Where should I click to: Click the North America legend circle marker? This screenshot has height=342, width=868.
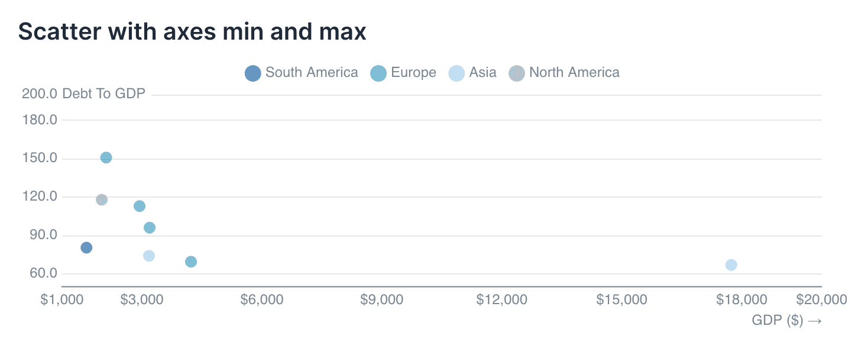tap(517, 73)
